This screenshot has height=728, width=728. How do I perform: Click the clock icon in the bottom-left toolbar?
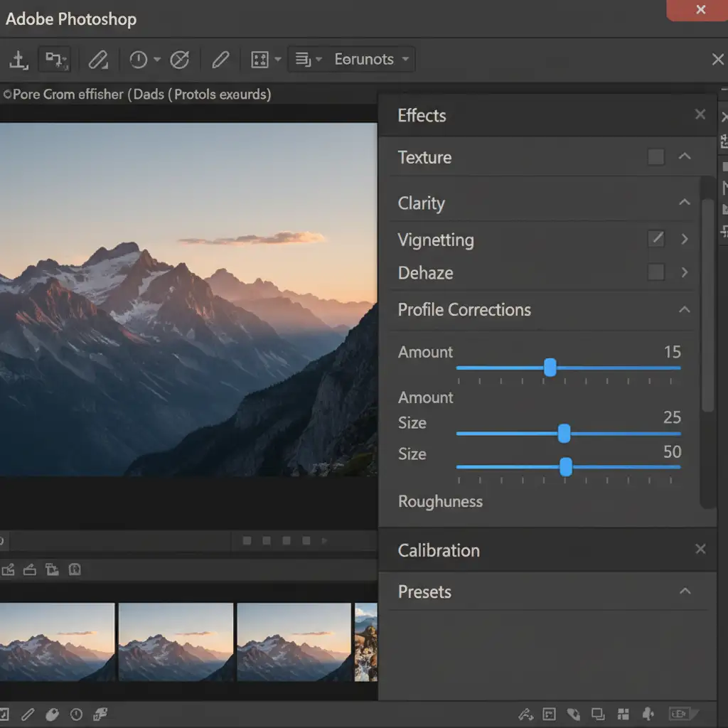tap(76, 714)
